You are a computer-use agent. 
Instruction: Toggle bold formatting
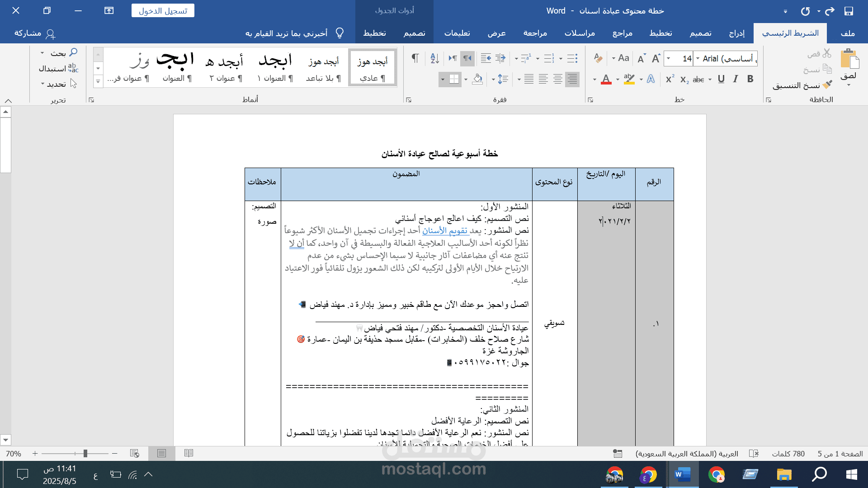click(750, 79)
